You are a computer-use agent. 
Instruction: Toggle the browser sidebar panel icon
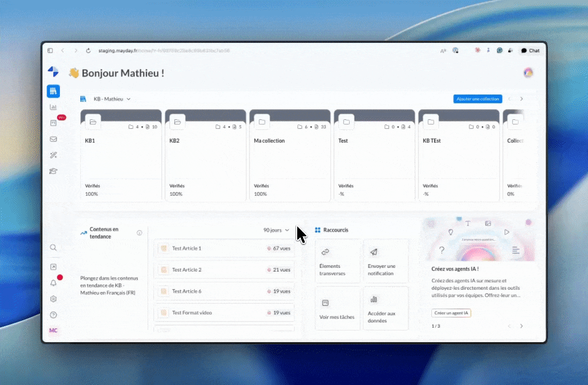tap(50, 51)
